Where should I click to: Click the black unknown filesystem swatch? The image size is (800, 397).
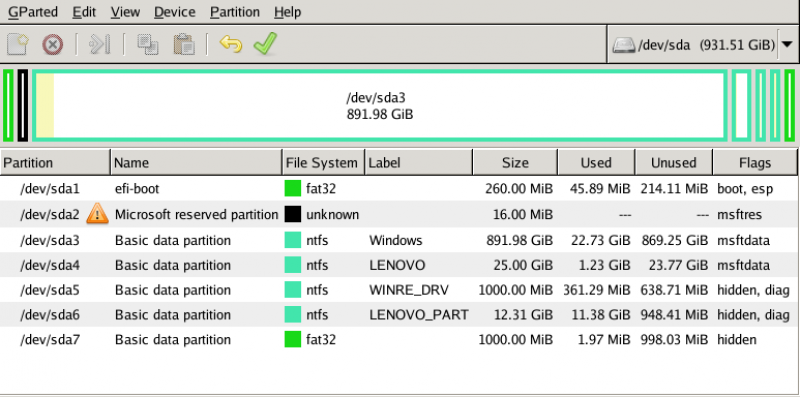coord(293,214)
